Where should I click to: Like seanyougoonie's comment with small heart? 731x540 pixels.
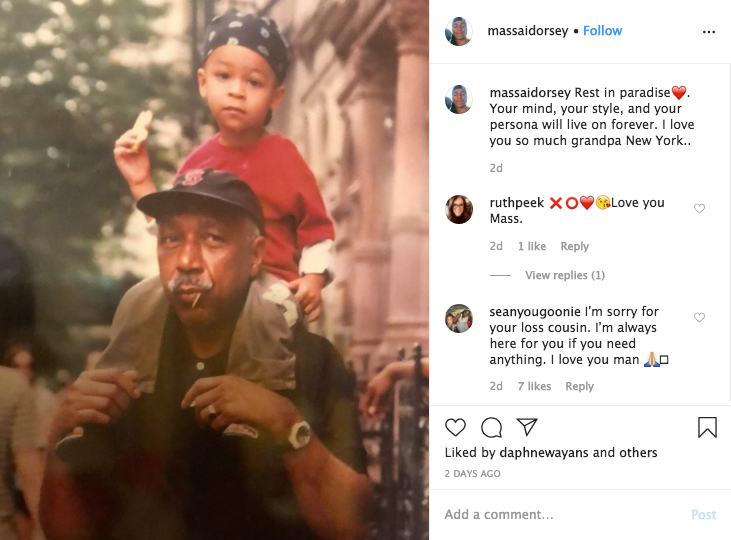699,318
